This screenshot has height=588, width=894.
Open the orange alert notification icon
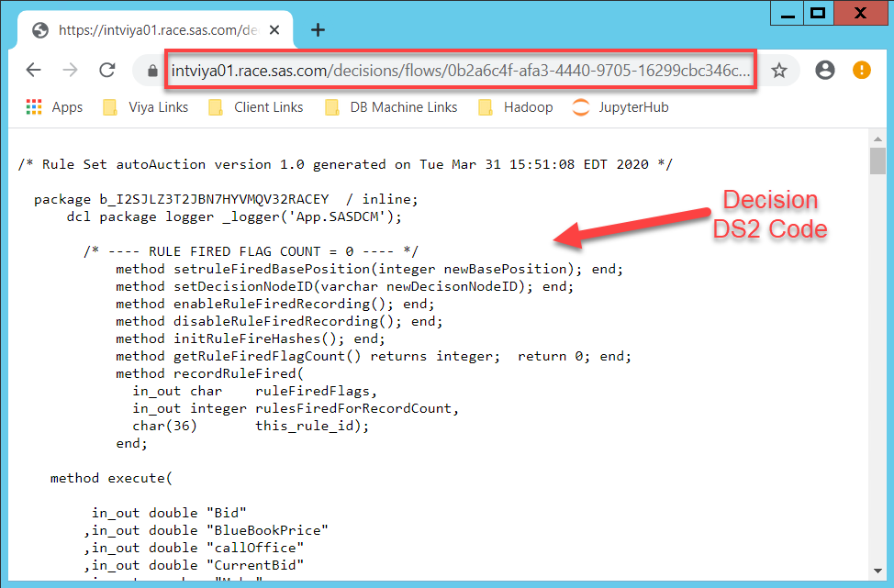(862, 70)
